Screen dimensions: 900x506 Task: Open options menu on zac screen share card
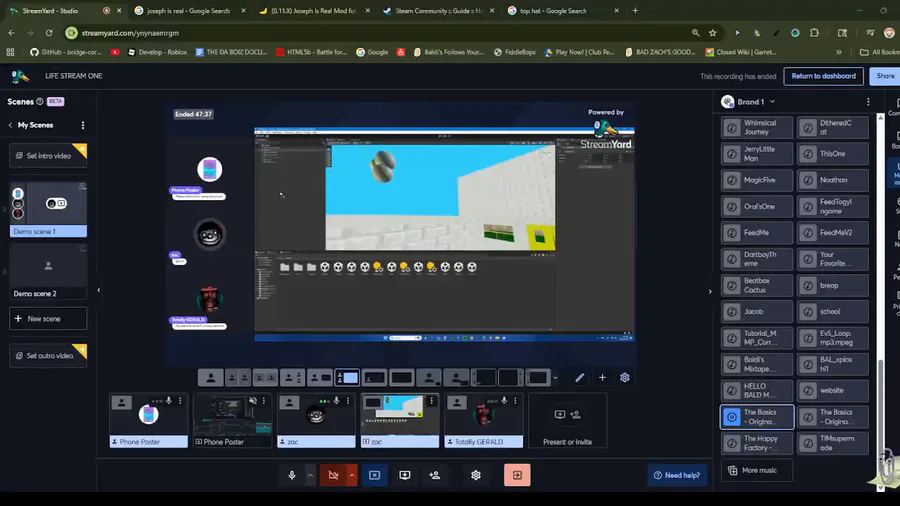coord(432,400)
